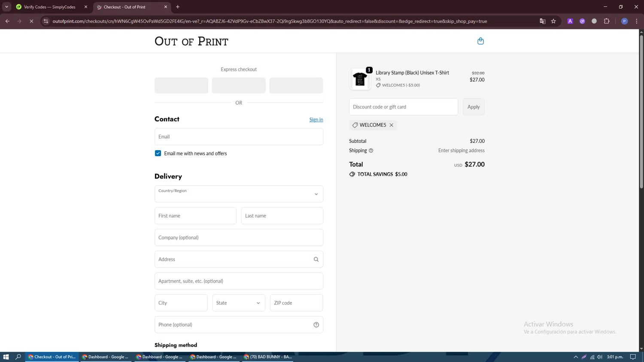Select the Checkout - Out of Print tab

click(x=131, y=7)
